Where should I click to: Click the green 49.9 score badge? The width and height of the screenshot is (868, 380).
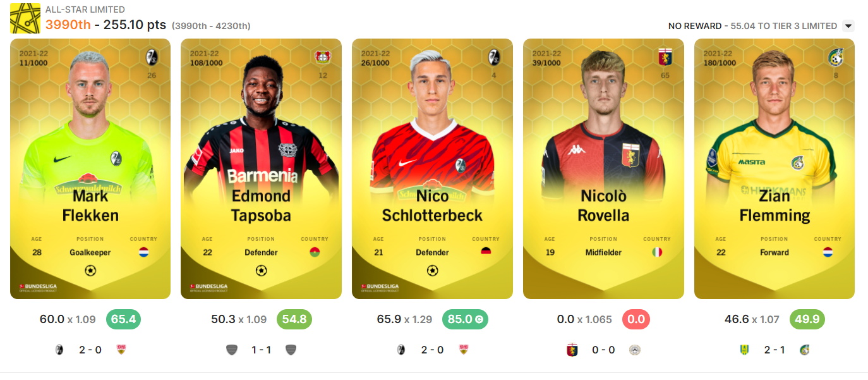point(807,319)
